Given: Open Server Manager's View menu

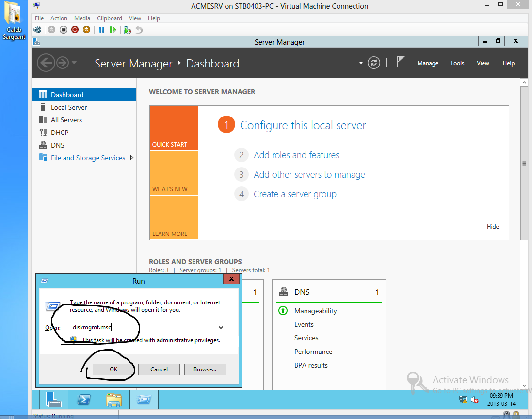Looking at the screenshot, I should click(x=483, y=63).
